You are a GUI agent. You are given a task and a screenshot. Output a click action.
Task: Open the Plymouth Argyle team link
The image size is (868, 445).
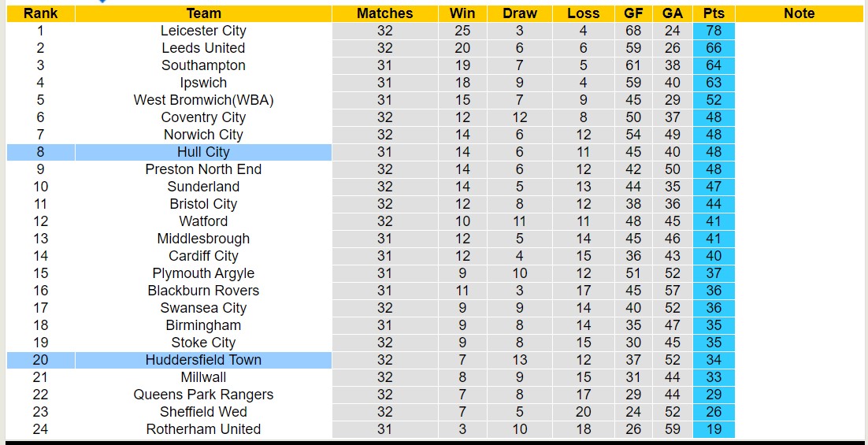click(203, 273)
